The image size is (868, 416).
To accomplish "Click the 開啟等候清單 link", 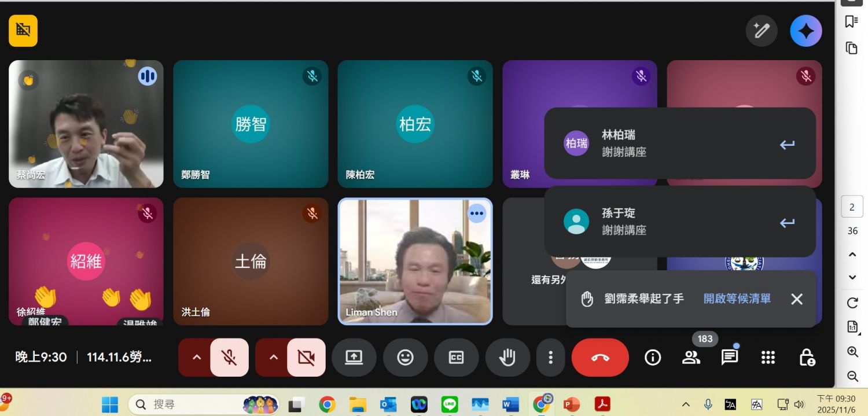I will pyautogui.click(x=737, y=299).
